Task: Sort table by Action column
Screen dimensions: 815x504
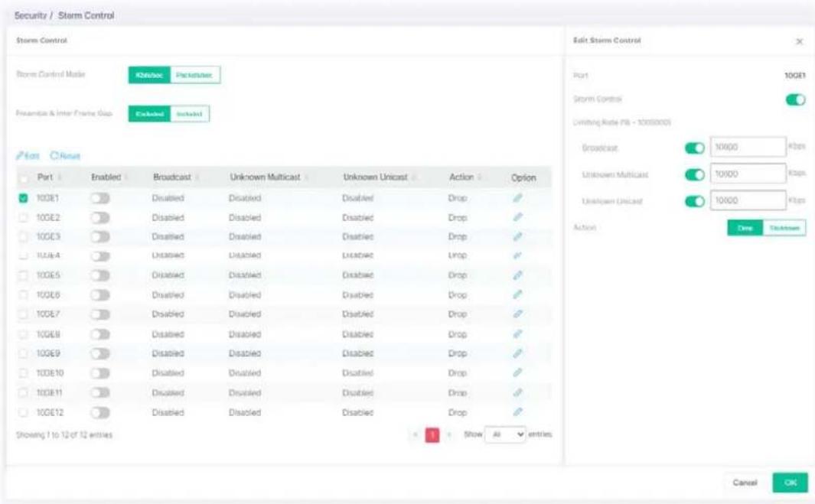Action: [479, 177]
